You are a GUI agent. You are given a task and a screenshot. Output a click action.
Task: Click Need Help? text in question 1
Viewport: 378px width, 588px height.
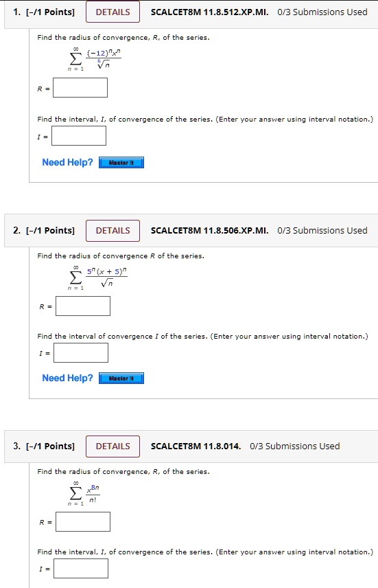[x=67, y=162]
